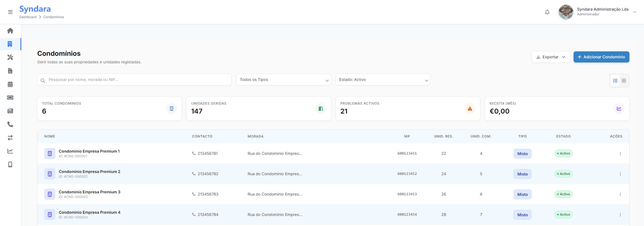Open the line chart icon in sidebar
644x226 pixels.
[x=10, y=151]
